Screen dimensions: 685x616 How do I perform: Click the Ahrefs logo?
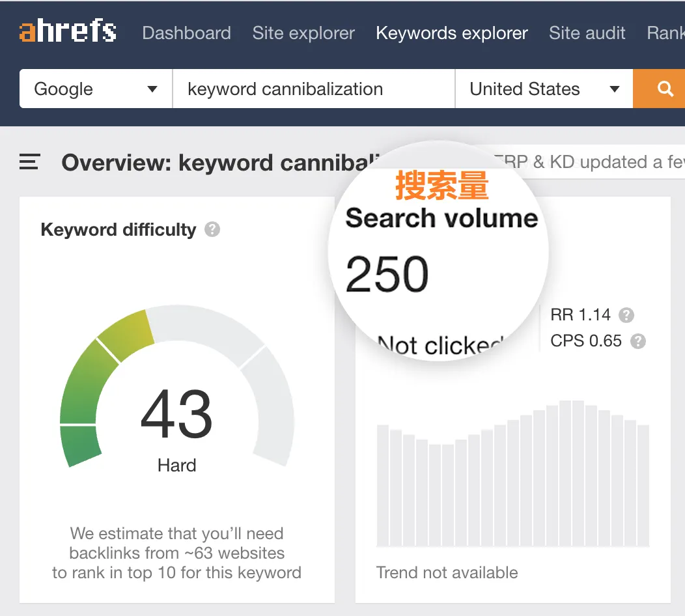click(x=68, y=31)
